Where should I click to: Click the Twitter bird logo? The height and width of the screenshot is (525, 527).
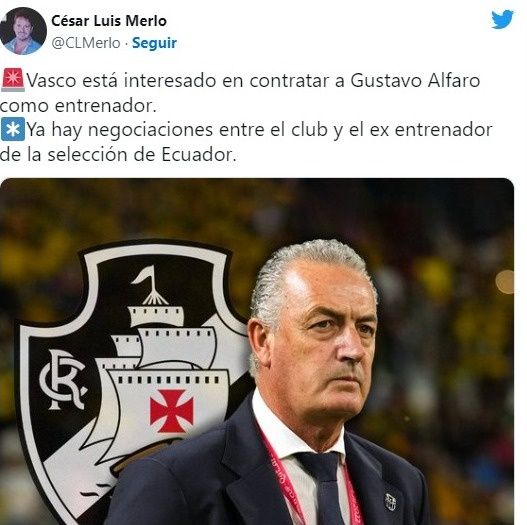[502, 20]
